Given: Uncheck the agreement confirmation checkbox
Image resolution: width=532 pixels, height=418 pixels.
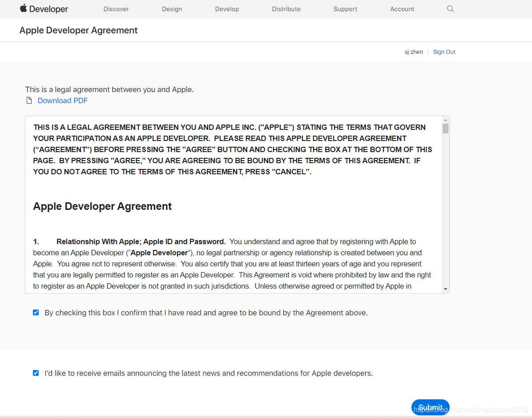Looking at the screenshot, I should point(36,313).
